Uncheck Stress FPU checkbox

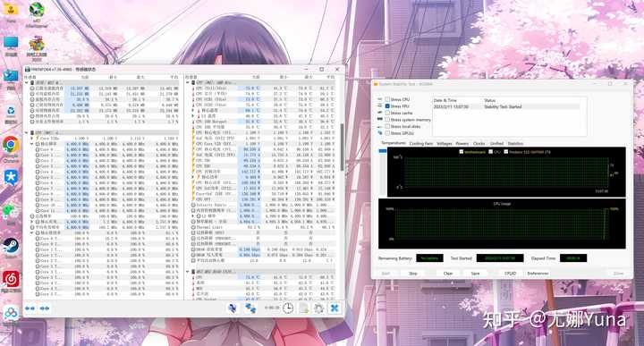387,105
